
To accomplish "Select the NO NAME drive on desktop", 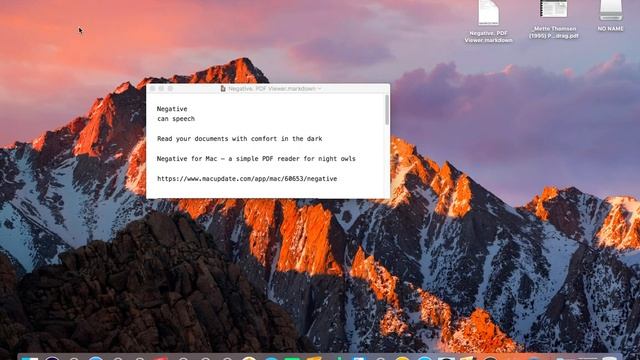I will (611, 16).
